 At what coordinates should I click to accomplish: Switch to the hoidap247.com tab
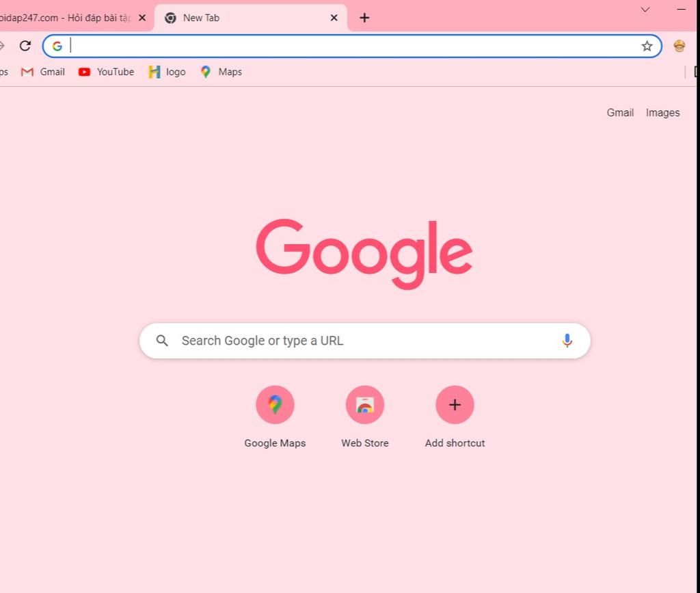[65, 18]
